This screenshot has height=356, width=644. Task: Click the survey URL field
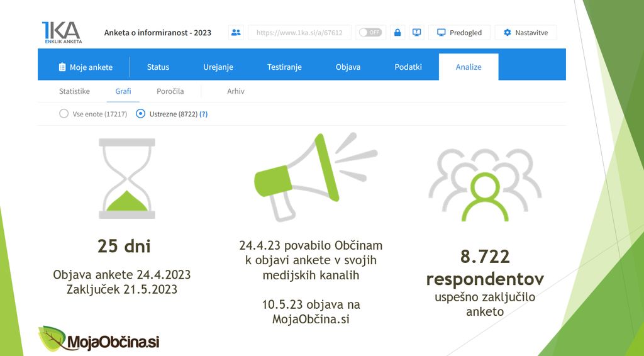299,33
